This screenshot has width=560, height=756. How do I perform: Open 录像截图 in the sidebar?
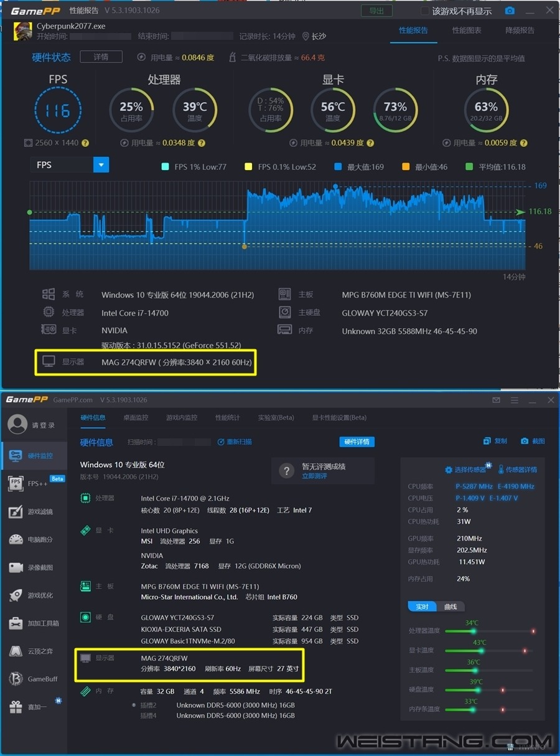tap(34, 567)
